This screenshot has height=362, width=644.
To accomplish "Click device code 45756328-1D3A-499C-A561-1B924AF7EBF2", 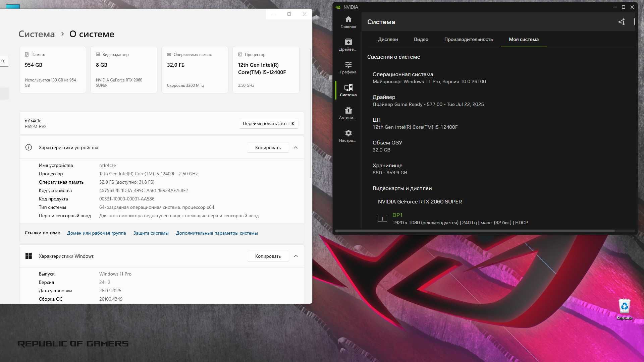I will pyautogui.click(x=144, y=190).
